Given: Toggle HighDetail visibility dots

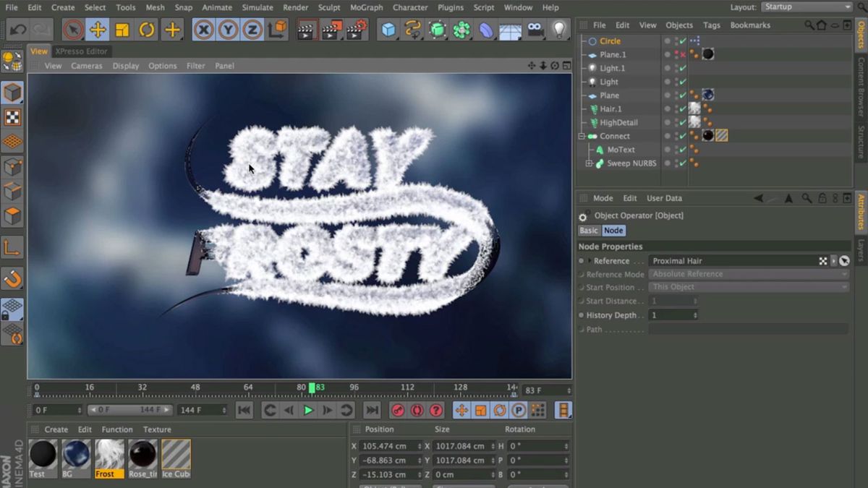Looking at the screenshot, I should (x=676, y=123).
